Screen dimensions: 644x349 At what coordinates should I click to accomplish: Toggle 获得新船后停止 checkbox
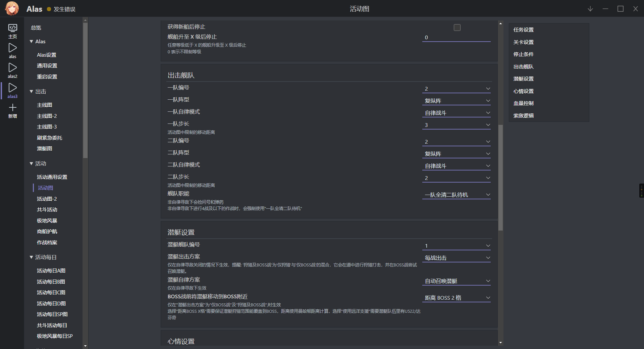click(457, 28)
